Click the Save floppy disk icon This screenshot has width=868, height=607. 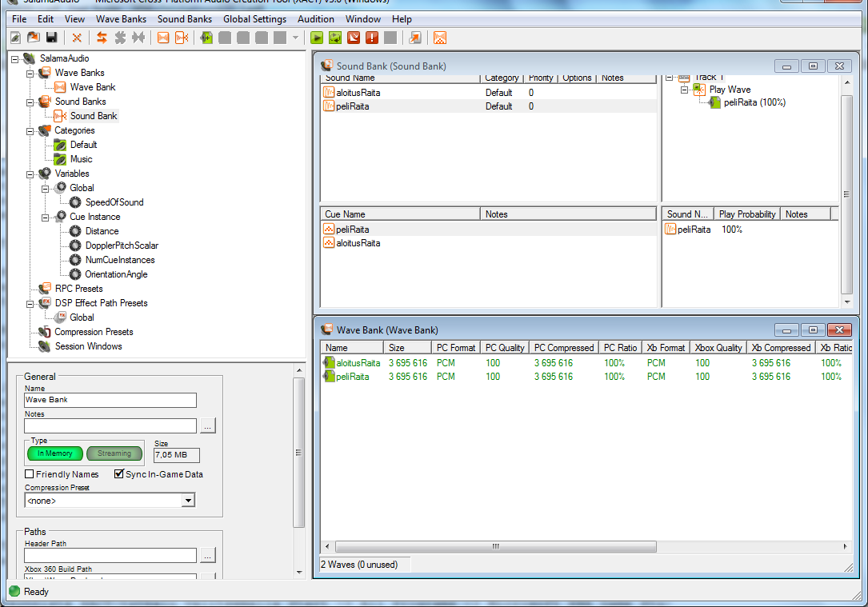51,38
